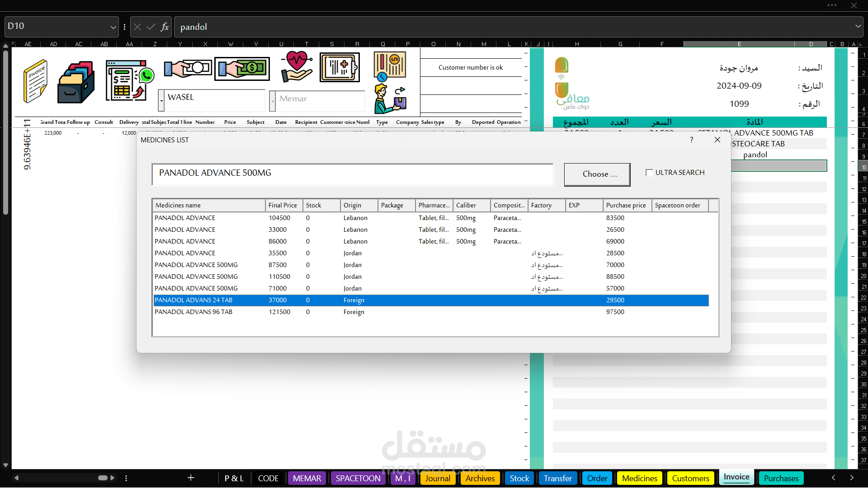Click the Purchase price column header

[627, 205]
